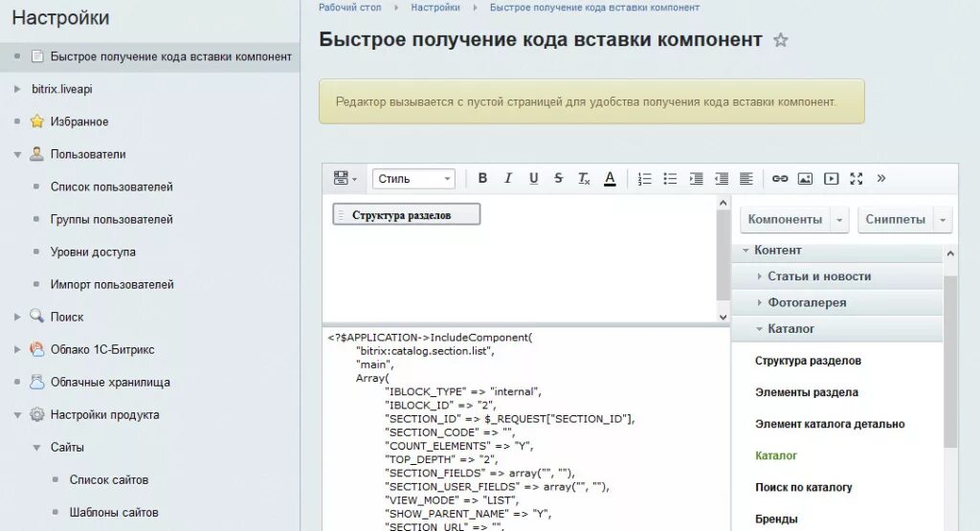
Task: Add page to favorites with star
Action: (x=781, y=40)
